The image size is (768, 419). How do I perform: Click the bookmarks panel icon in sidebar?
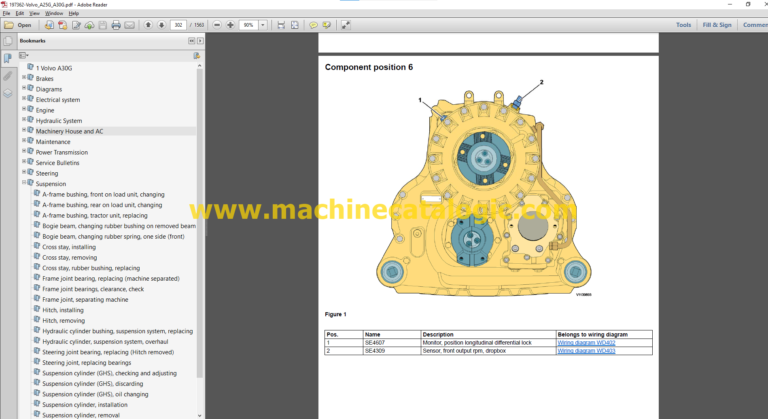point(8,59)
